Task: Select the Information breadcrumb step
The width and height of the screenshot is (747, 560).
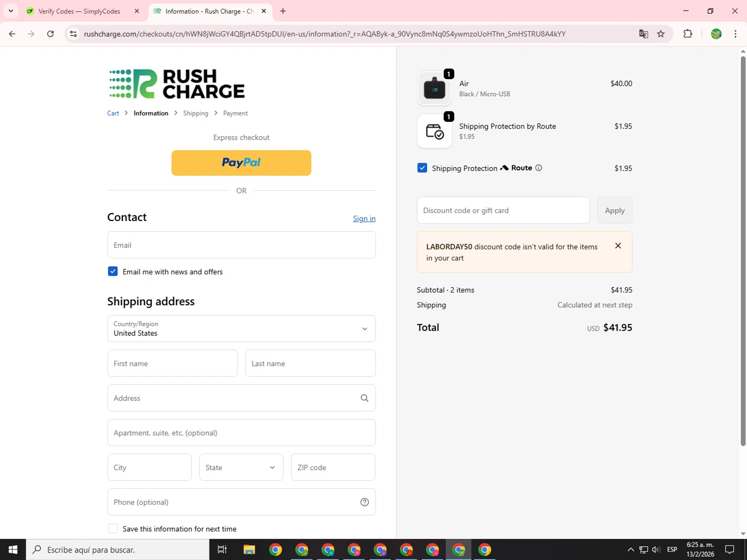Action: pos(151,113)
